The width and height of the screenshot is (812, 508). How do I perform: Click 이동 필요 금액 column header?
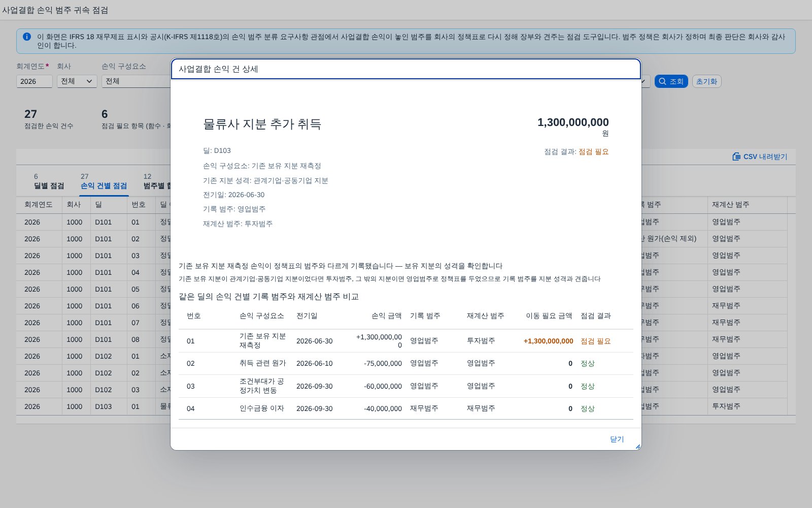pos(549,316)
